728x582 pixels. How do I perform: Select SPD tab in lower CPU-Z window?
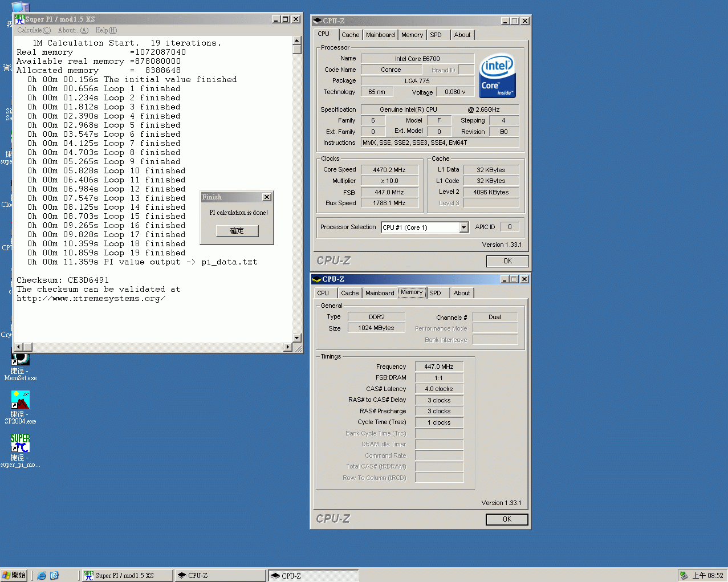point(435,293)
